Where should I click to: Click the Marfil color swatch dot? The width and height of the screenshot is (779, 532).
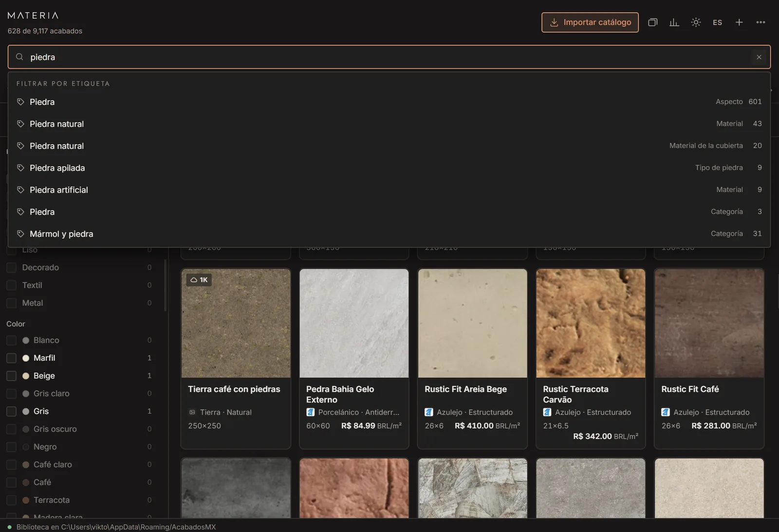[x=26, y=358]
